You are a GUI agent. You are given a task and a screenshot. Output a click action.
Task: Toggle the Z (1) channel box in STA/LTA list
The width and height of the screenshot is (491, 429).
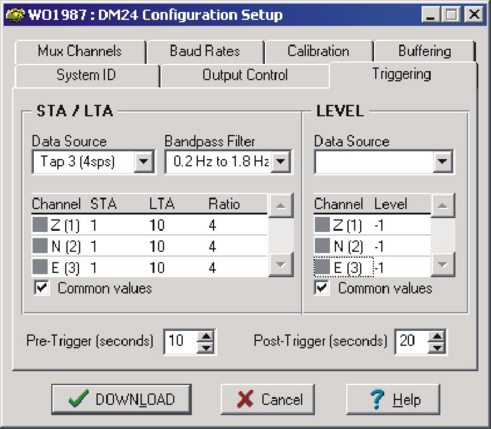pyautogui.click(x=40, y=225)
